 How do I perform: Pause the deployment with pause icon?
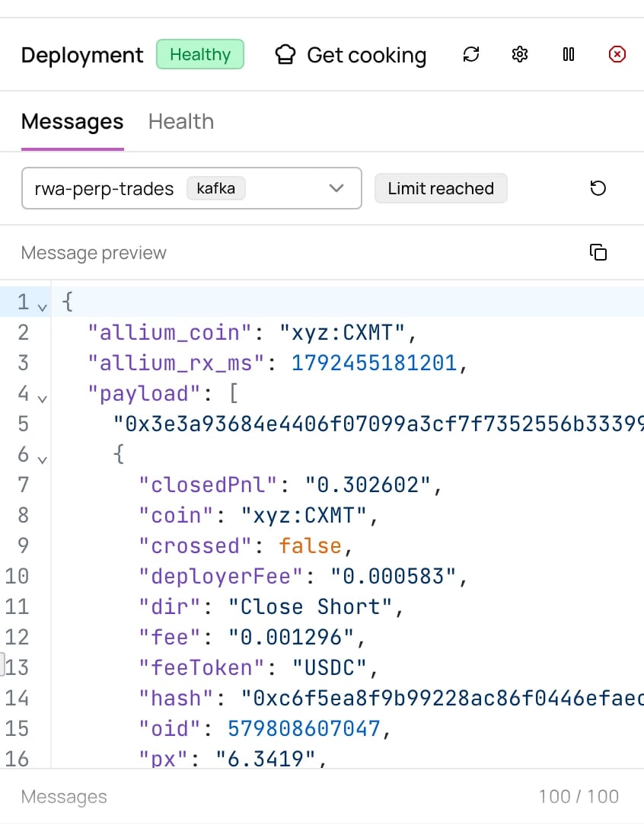568,55
